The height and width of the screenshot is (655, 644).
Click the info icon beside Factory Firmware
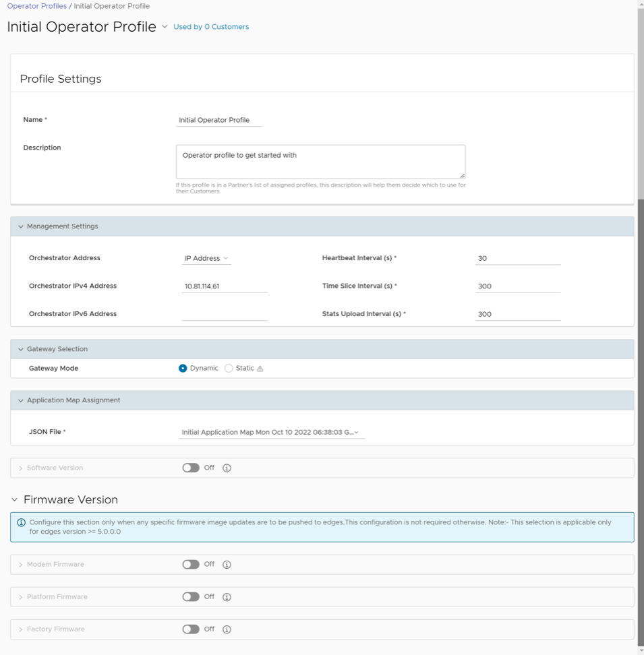click(227, 629)
